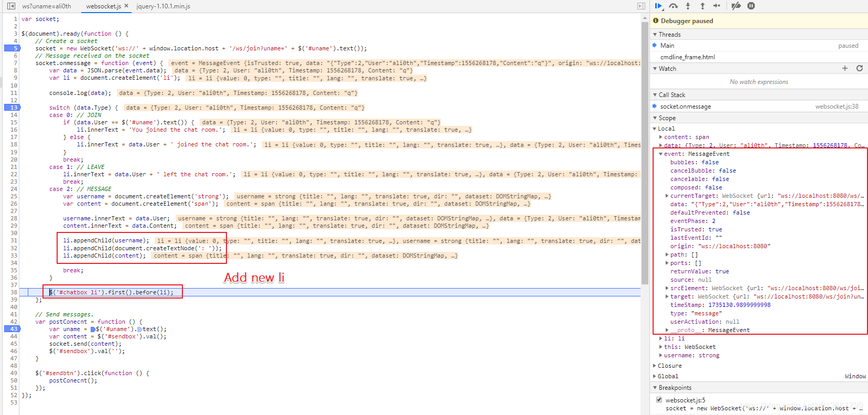868x415 pixels.
Task: Expand the li: li variable
Action: [661, 338]
